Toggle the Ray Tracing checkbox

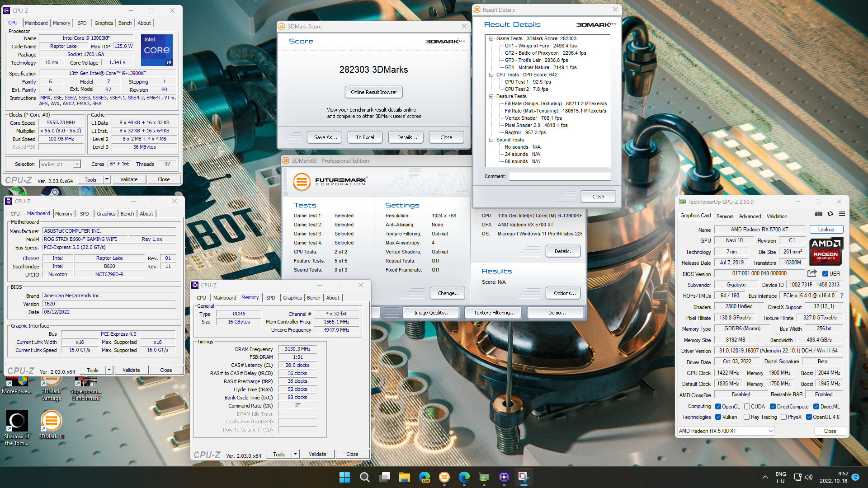747,417
